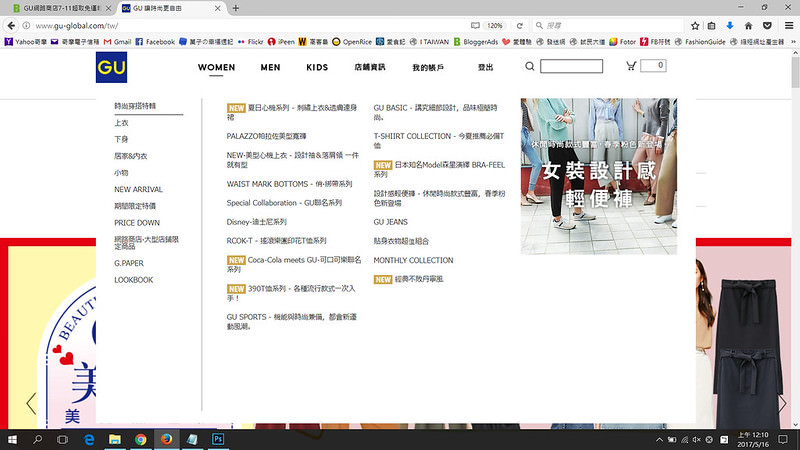Image resolution: width=800 pixels, height=450 pixels.
Task: Open the MEN menu
Action: coord(270,67)
